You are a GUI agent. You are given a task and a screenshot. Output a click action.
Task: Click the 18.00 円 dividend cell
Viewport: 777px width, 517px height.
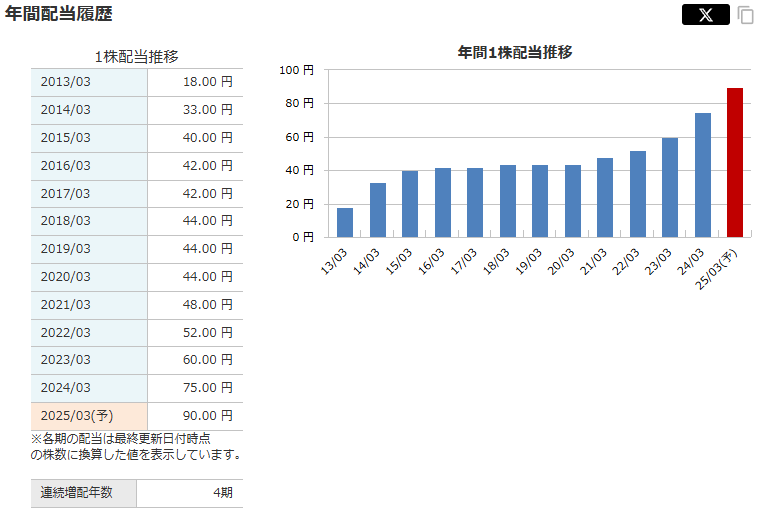pos(195,82)
